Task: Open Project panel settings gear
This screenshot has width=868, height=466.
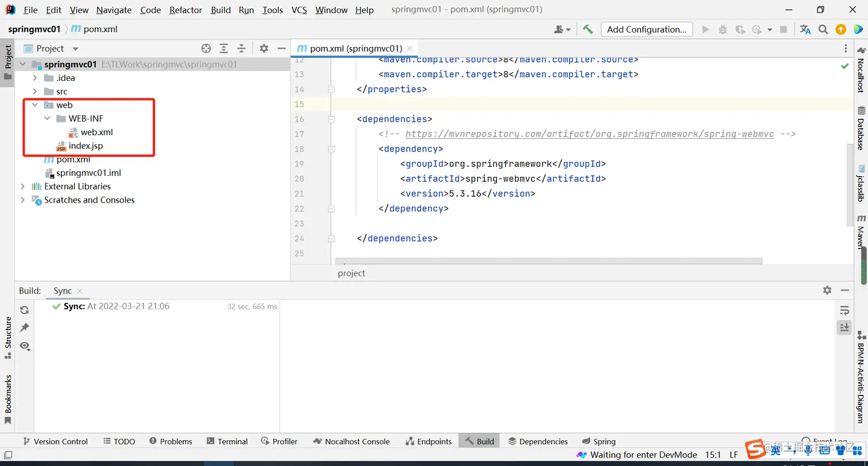Action: tap(263, 48)
